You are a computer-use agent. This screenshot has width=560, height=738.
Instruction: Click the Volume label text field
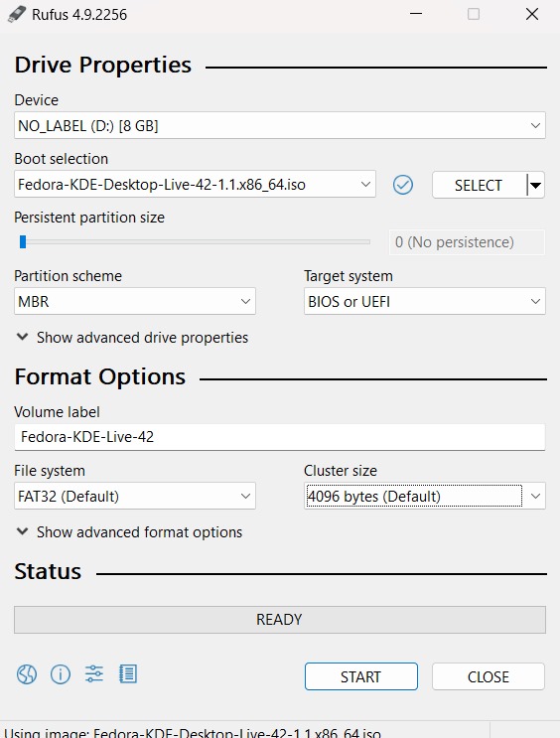point(280,437)
